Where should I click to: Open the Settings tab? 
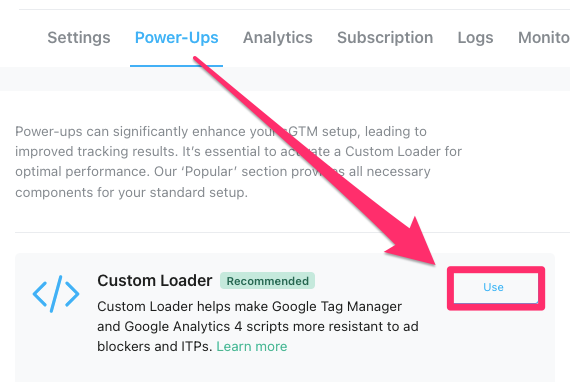tap(79, 38)
